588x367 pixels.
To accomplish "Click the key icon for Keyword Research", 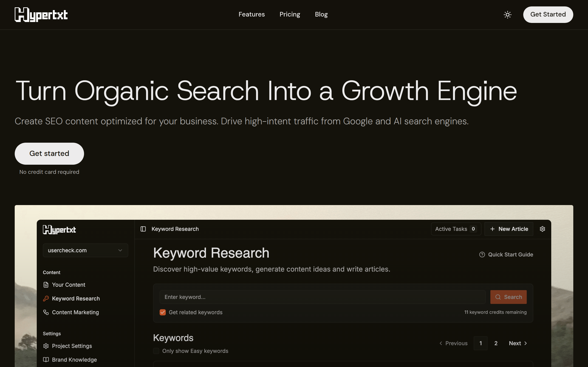I will 46,299.
